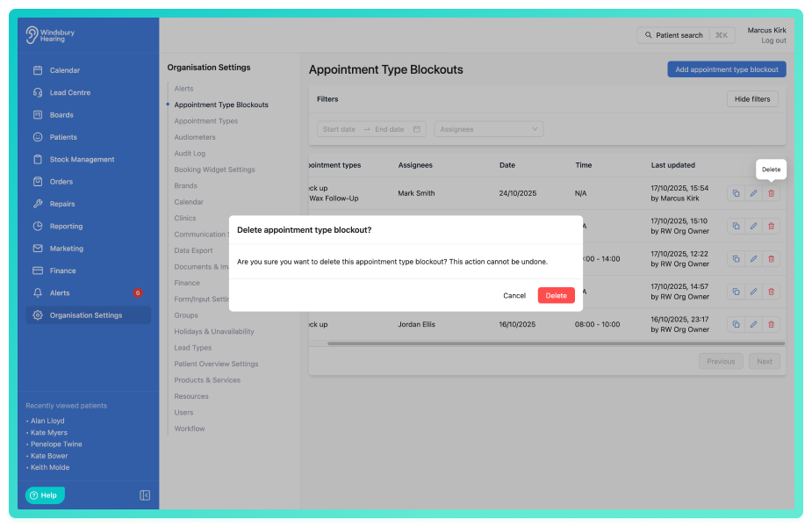812x527 pixels.
Task: Select Workflow settings item
Action: click(190, 429)
